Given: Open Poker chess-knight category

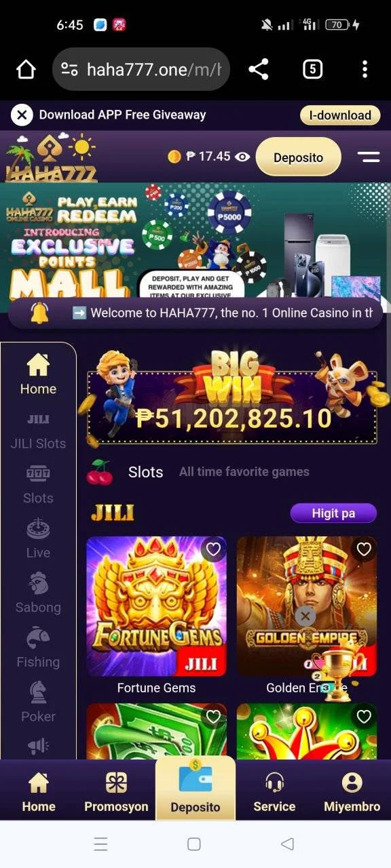Looking at the screenshot, I should tap(38, 703).
